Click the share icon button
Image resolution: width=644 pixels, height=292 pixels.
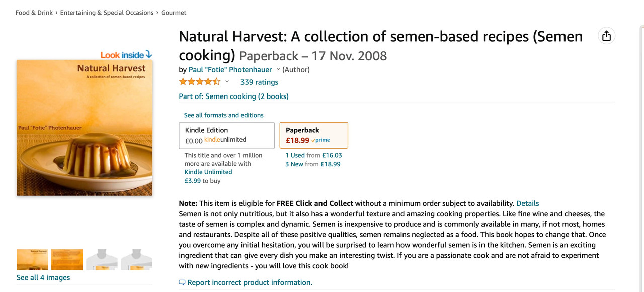pos(606,36)
